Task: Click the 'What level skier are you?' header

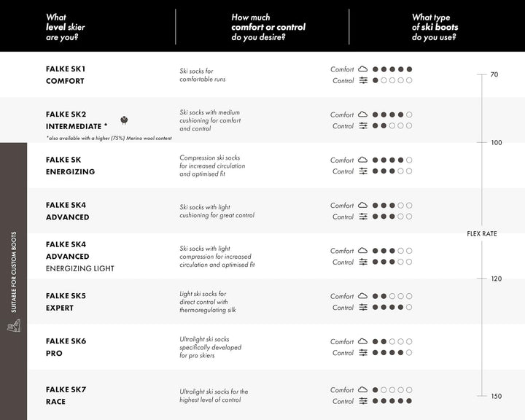Action: click(x=63, y=27)
